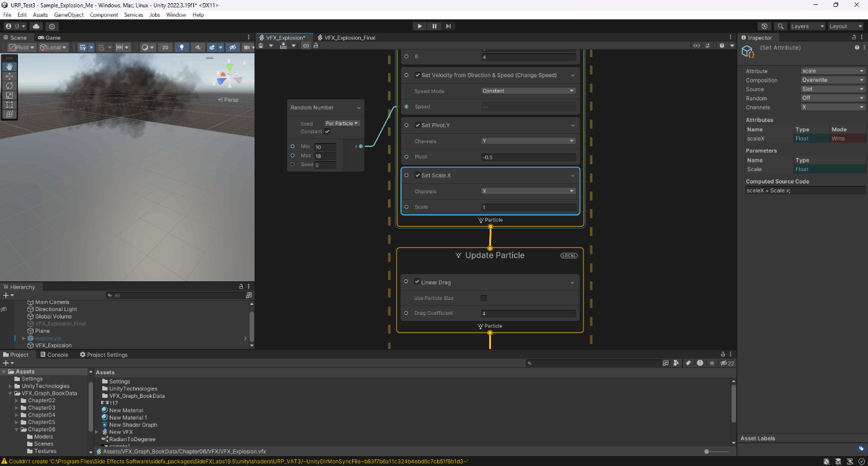
Task: Disable Set Velocity from Direction & Speed block
Action: 418,75
